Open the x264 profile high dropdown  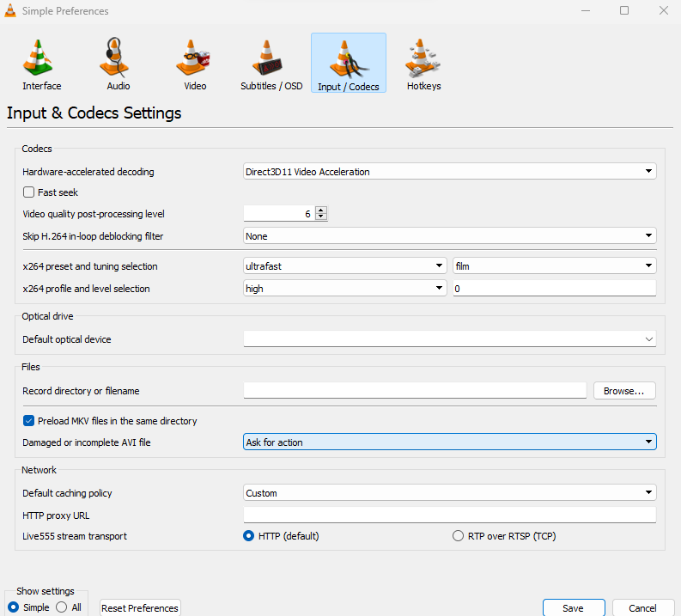point(345,288)
